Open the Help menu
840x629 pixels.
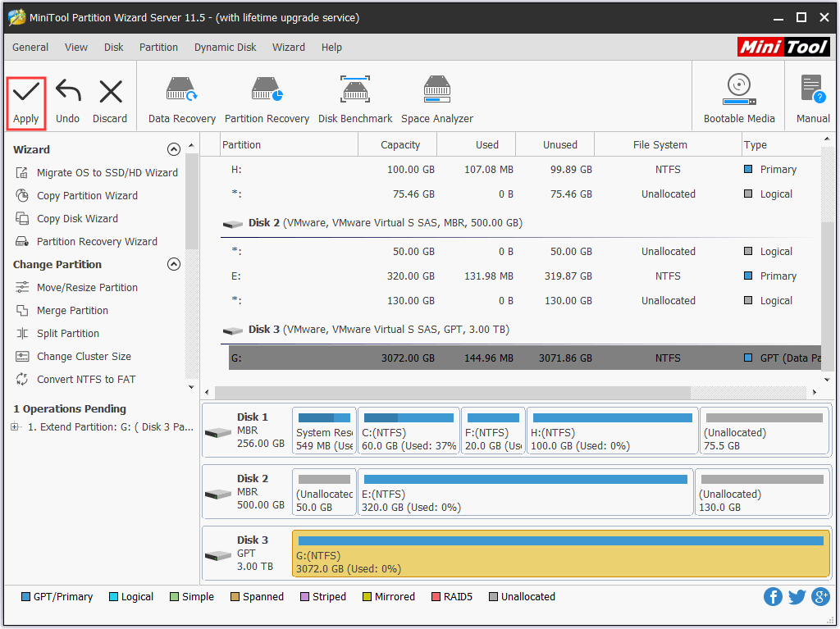click(x=331, y=47)
